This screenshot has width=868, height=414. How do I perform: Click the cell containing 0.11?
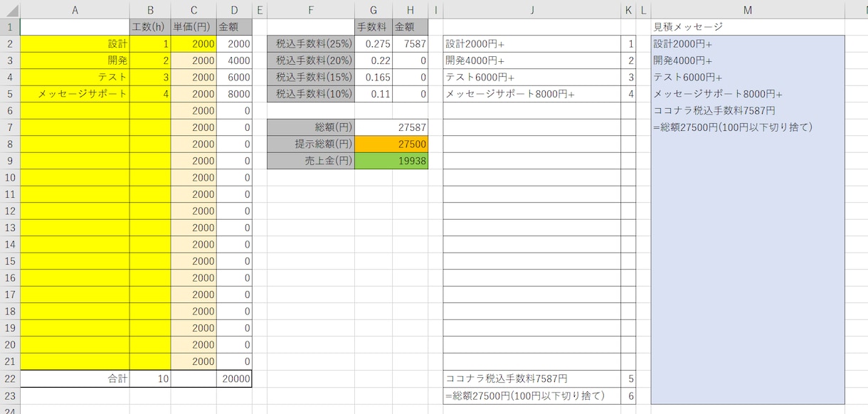pyautogui.click(x=374, y=94)
